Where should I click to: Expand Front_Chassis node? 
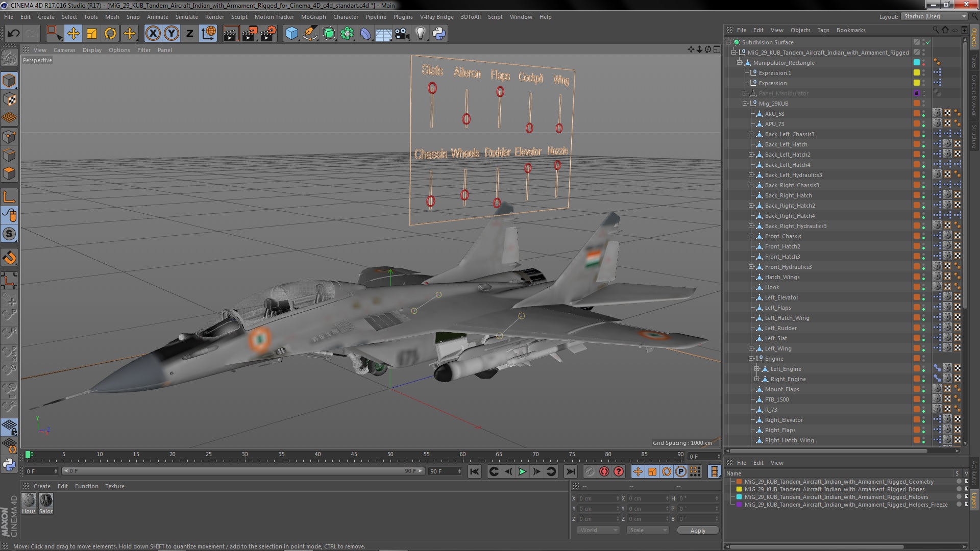pyautogui.click(x=751, y=236)
